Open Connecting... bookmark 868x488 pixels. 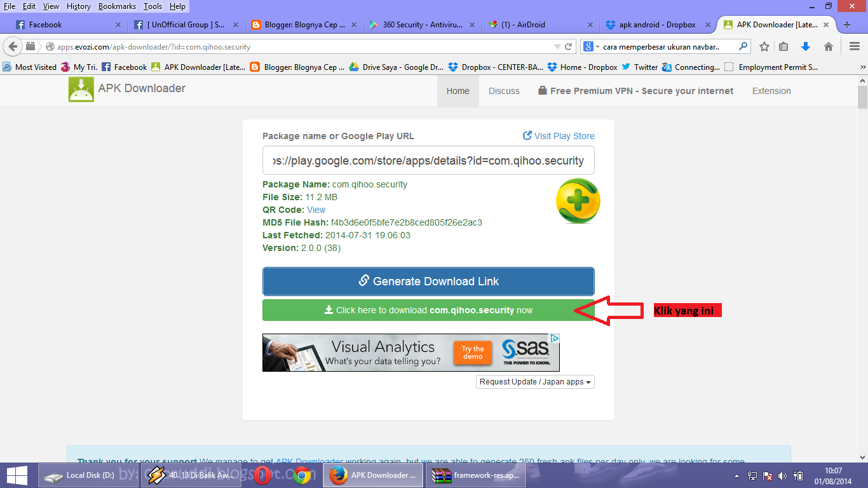691,67
